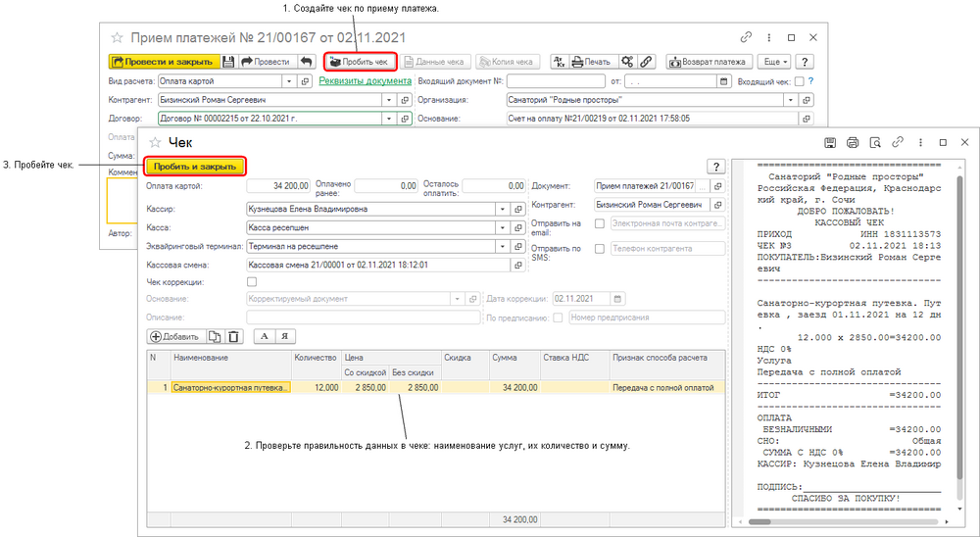Click the 'Пробить чек' button with cash register icon
The image size is (980, 537).
tap(360, 62)
